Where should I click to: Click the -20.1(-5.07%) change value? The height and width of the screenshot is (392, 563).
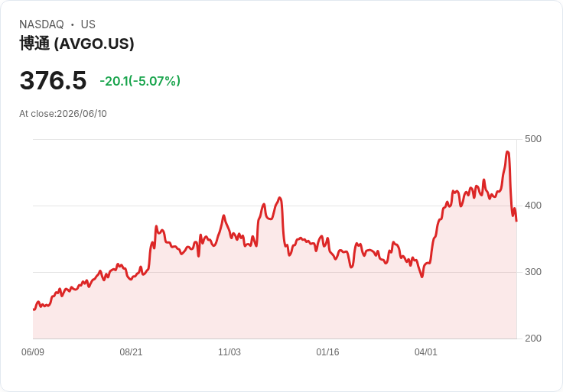coord(140,81)
